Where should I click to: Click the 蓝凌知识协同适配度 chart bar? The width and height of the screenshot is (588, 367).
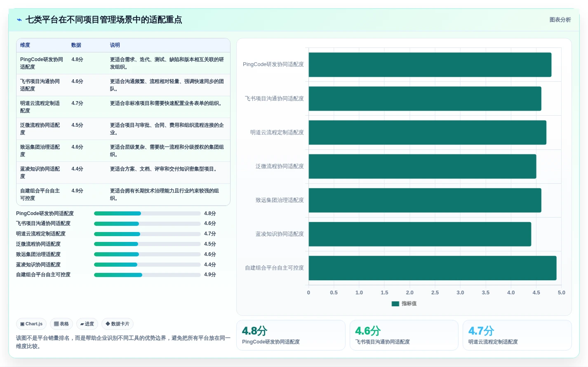tap(420, 234)
